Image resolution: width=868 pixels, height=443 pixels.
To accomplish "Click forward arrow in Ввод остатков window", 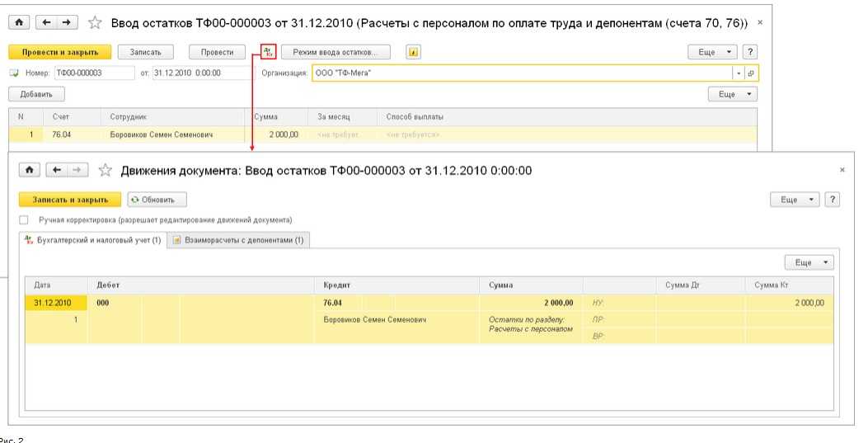I will point(67,23).
